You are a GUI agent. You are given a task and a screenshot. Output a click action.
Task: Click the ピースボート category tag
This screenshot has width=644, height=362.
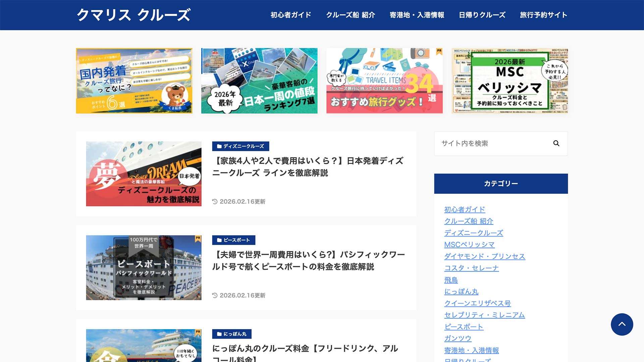(233, 240)
